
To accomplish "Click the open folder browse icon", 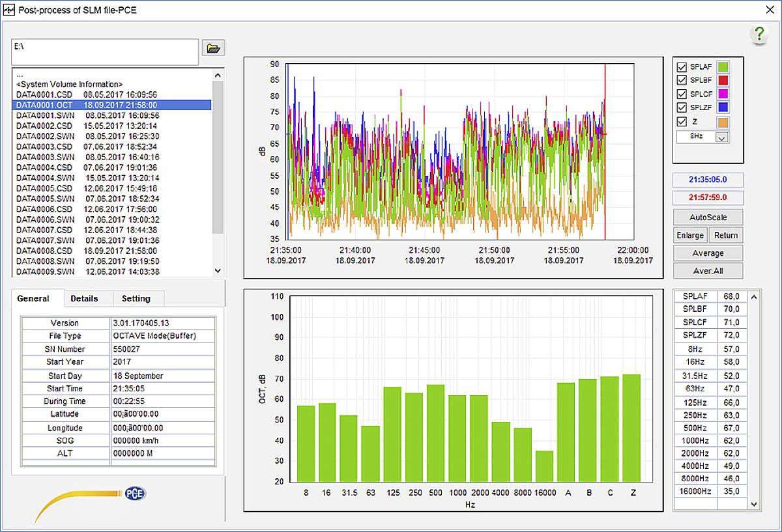I will click(212, 48).
